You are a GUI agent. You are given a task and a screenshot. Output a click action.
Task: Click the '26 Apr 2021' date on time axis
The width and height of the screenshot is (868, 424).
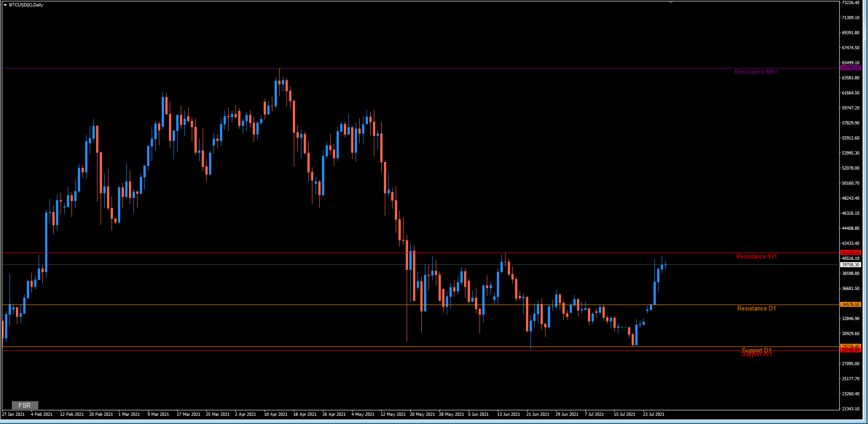coord(334,414)
